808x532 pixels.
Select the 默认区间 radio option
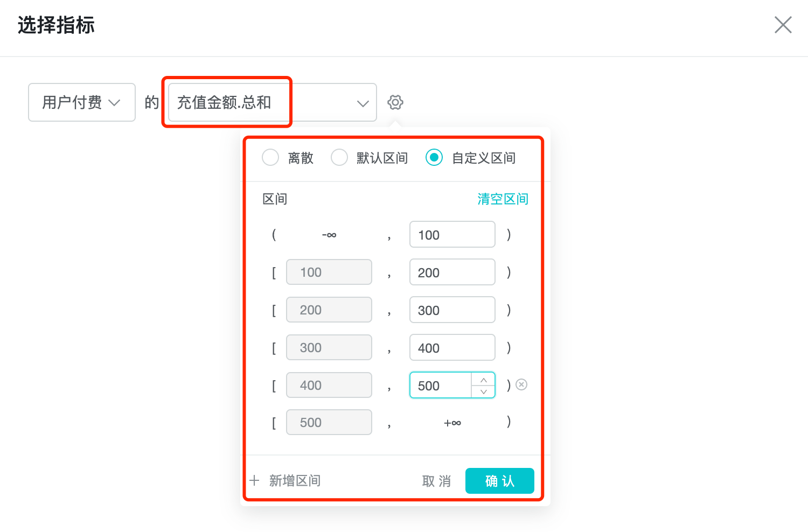(x=339, y=158)
